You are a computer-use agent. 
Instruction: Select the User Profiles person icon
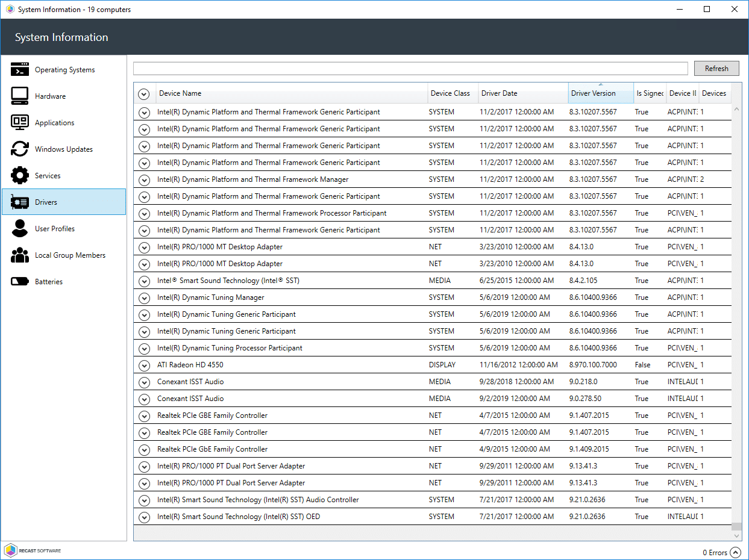point(20,229)
